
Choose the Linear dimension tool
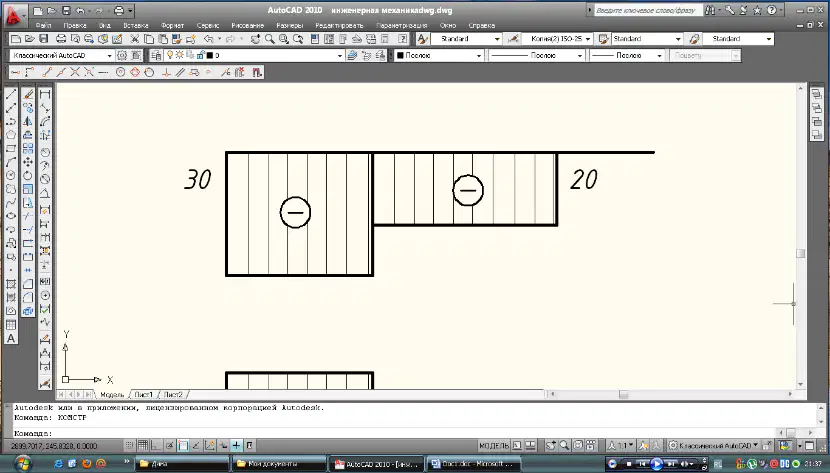coord(45,94)
